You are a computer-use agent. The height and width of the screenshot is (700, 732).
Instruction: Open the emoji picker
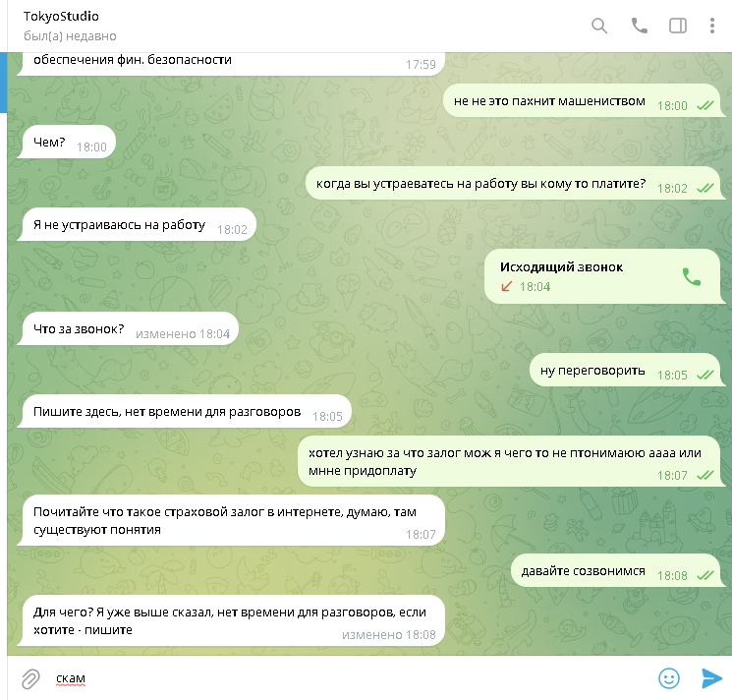point(668,678)
